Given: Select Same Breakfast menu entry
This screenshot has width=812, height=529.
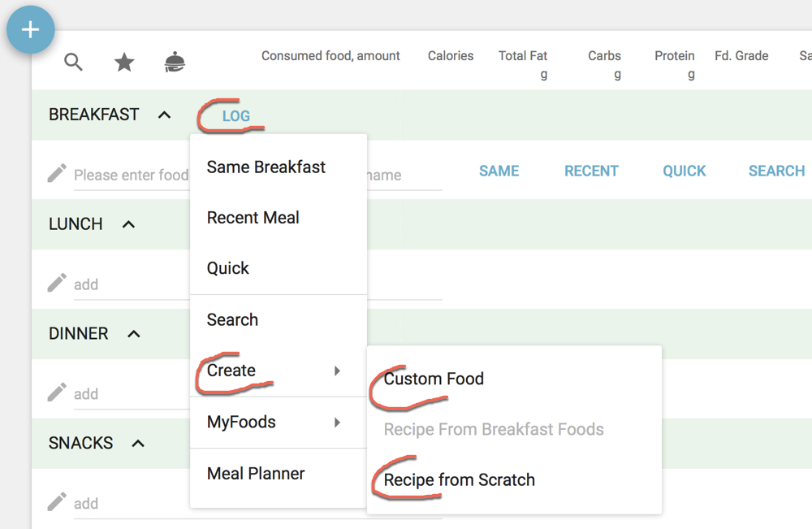Looking at the screenshot, I should point(266,167).
